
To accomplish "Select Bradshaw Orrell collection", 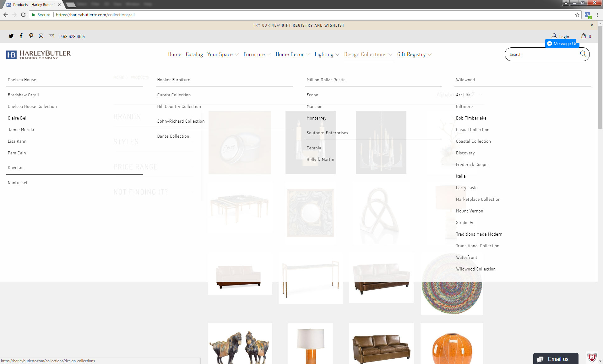I will click(x=23, y=95).
